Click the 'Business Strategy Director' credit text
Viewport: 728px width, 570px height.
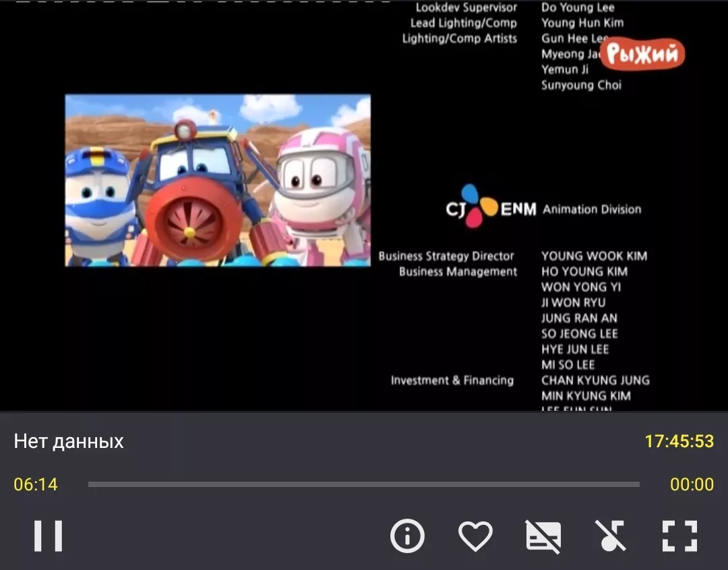[446, 256]
